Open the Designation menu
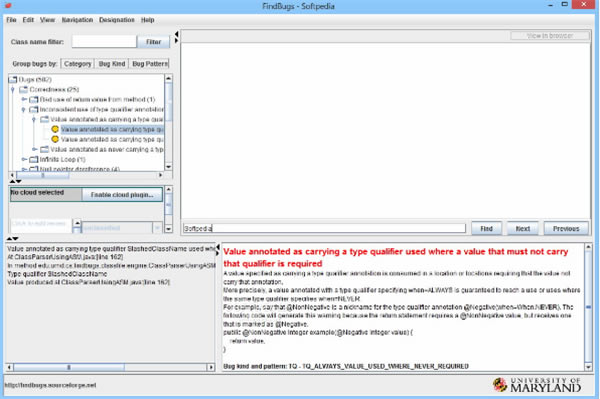 pos(117,20)
